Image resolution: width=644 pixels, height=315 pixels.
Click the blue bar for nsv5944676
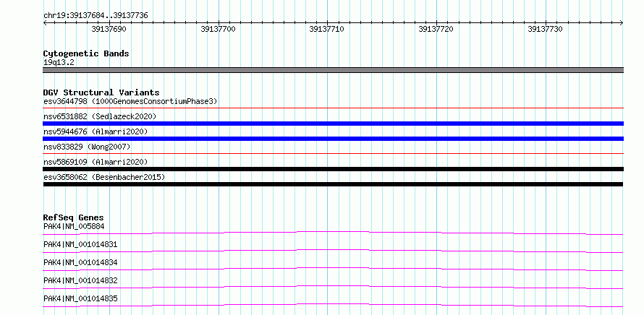click(x=333, y=139)
